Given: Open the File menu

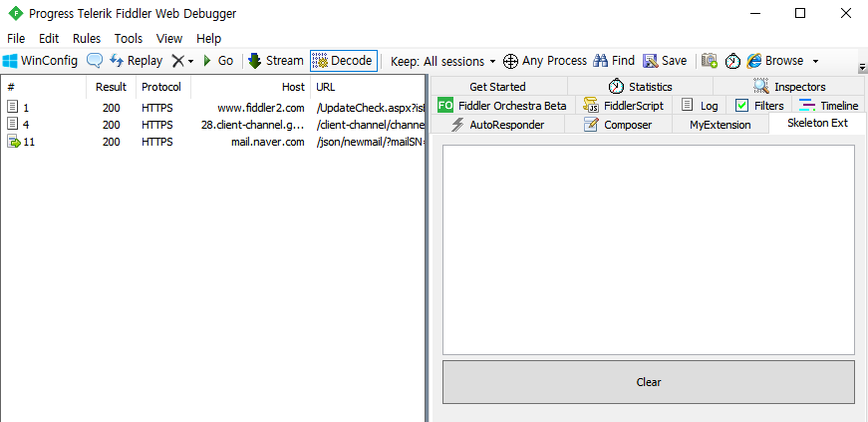Looking at the screenshot, I should (16, 38).
